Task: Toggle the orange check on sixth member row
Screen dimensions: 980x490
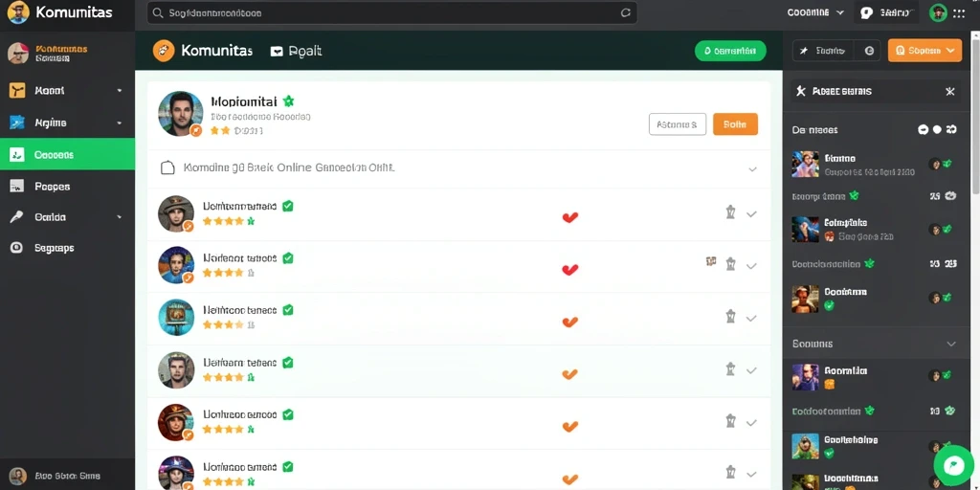Action: tap(569, 479)
